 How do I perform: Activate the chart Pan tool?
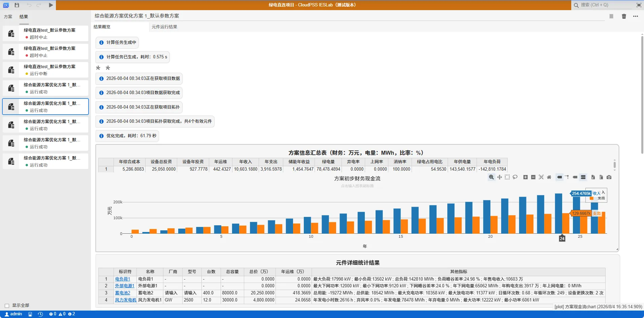point(500,177)
